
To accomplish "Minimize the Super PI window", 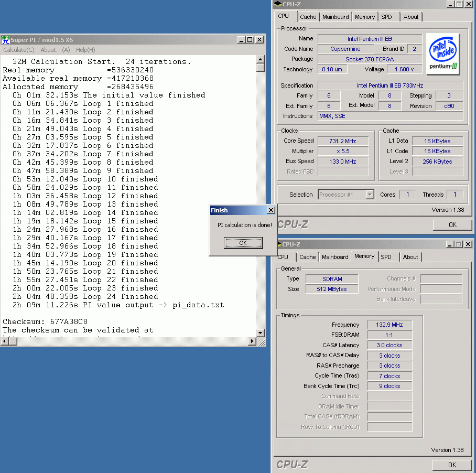I will (x=241, y=40).
